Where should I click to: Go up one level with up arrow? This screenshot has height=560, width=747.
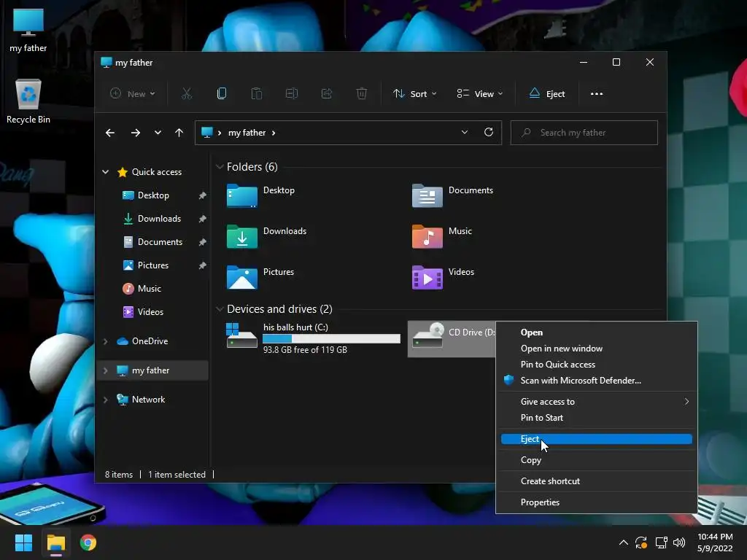179,133
